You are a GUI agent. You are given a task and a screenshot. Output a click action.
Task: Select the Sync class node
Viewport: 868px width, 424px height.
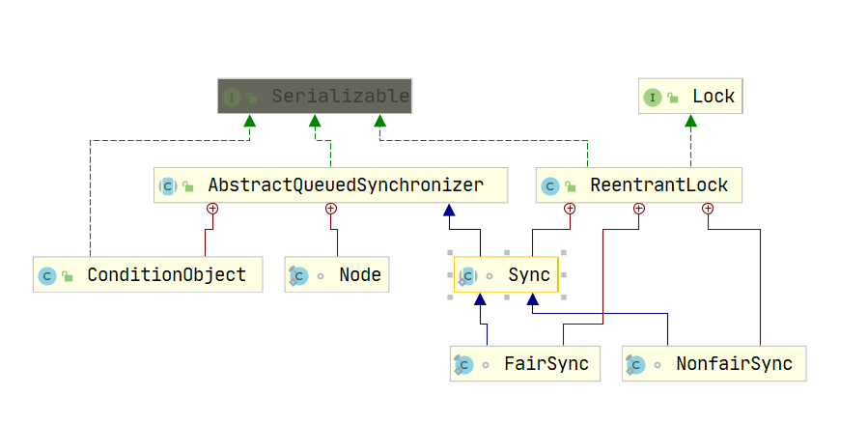click(506, 274)
